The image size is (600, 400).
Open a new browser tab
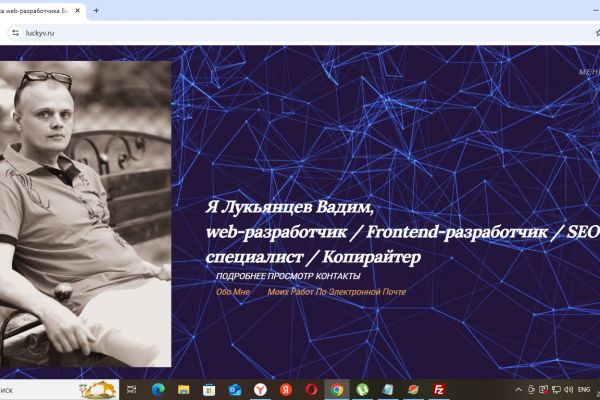click(x=96, y=11)
